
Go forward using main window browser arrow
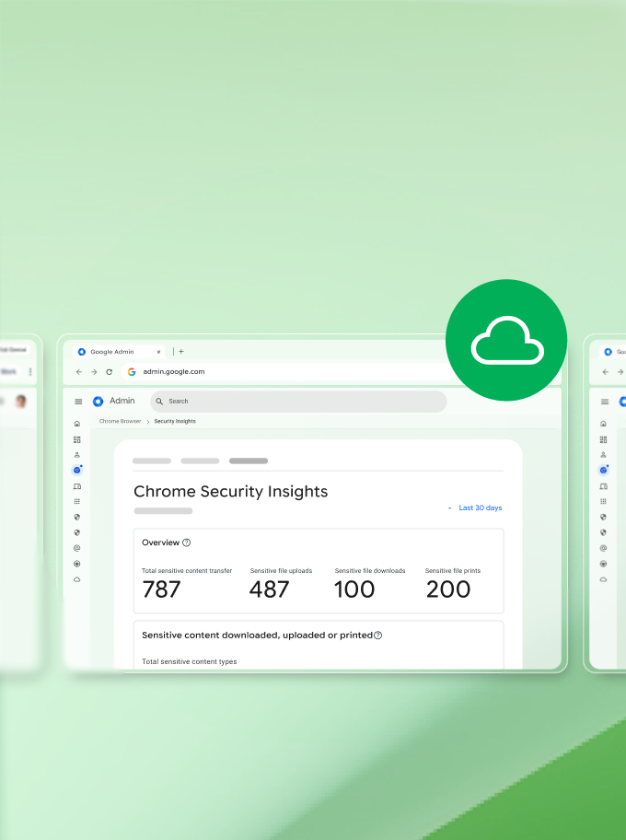94,372
